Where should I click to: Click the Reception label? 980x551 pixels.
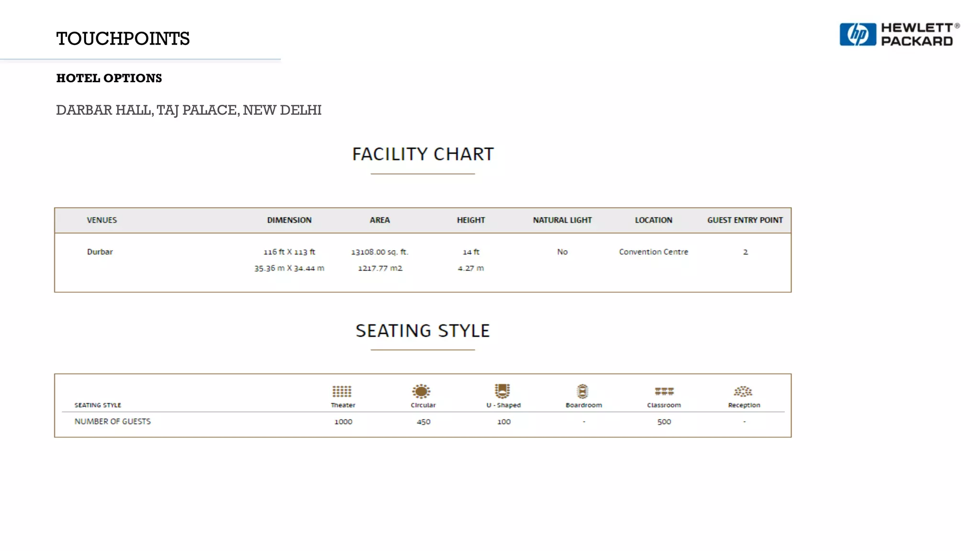[744, 405]
